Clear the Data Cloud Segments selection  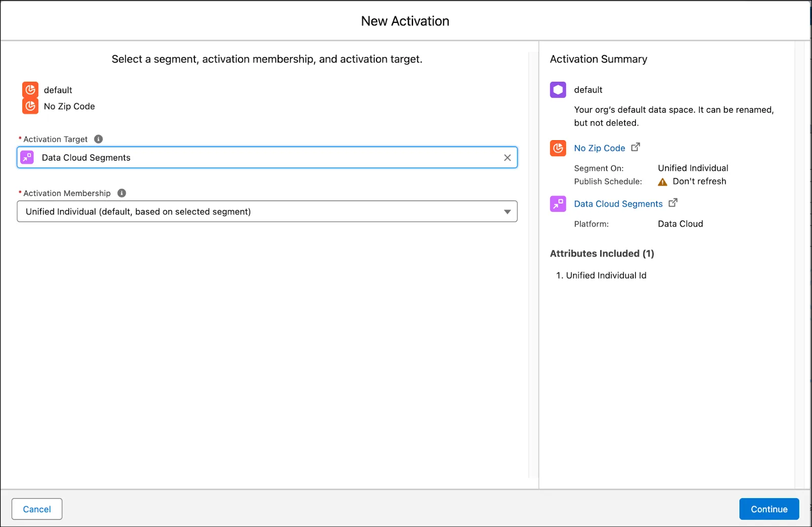point(507,158)
